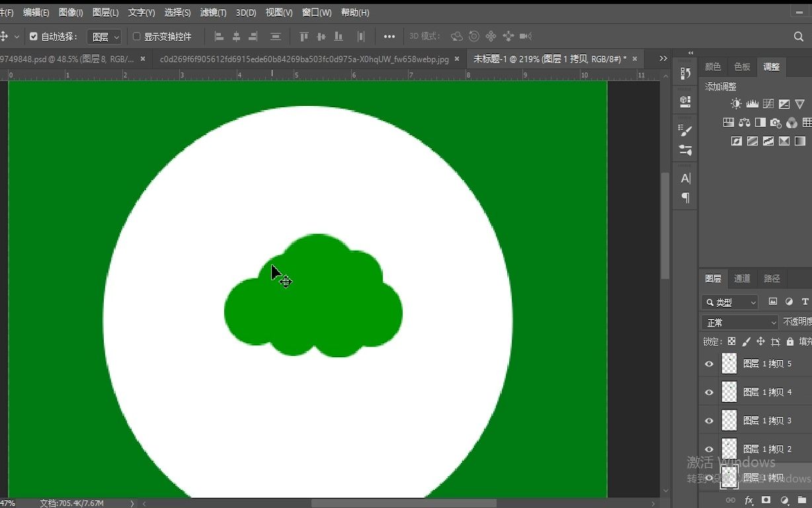Switch to the 色板 tab

[742, 67]
